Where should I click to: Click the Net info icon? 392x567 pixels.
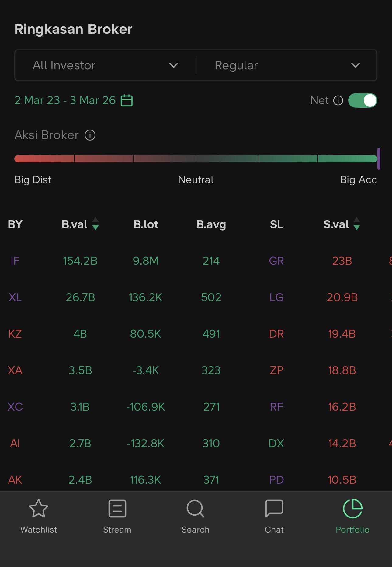338,100
